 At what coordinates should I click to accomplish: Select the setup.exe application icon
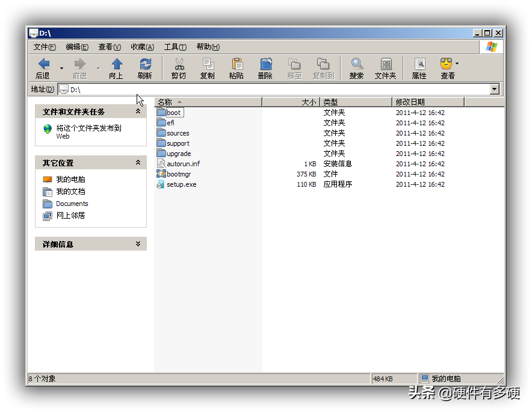pos(161,184)
